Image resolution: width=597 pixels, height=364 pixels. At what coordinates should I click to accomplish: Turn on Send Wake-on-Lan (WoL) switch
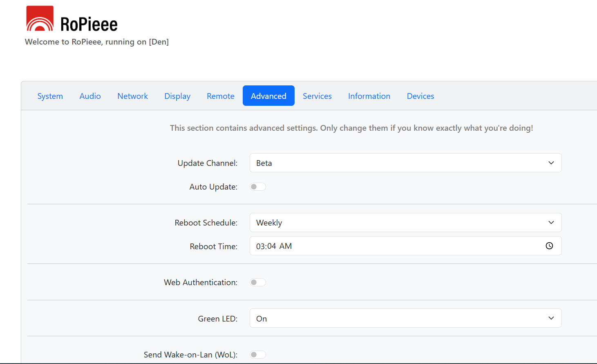tap(258, 355)
